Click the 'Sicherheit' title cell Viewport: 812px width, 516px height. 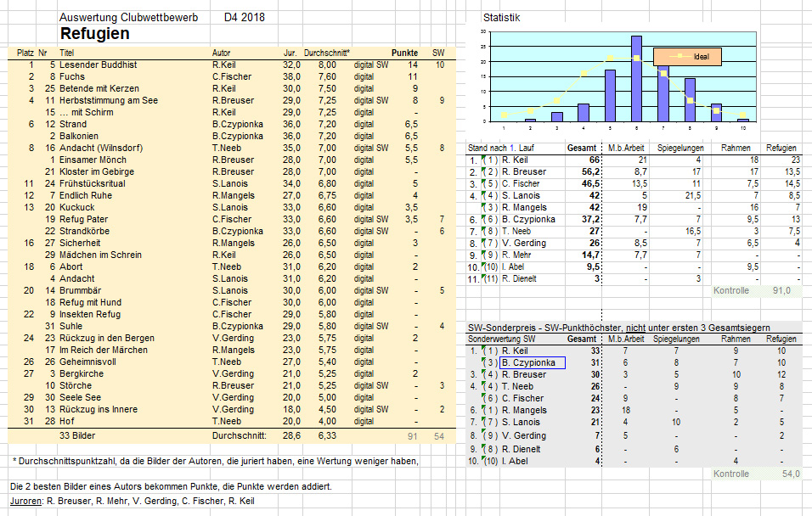point(80,244)
